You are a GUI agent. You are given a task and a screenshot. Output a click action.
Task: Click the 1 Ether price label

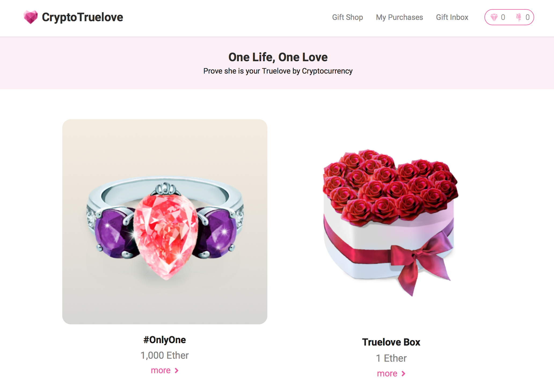click(391, 358)
